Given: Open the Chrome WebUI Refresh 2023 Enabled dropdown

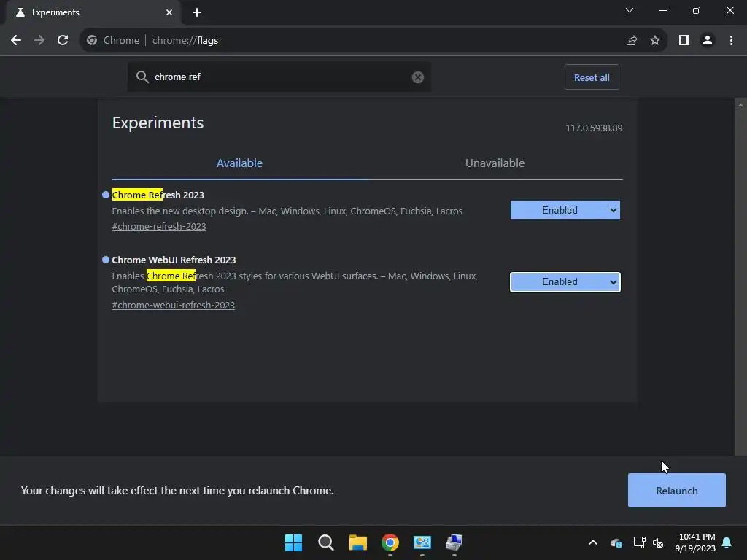Looking at the screenshot, I should pyautogui.click(x=565, y=282).
